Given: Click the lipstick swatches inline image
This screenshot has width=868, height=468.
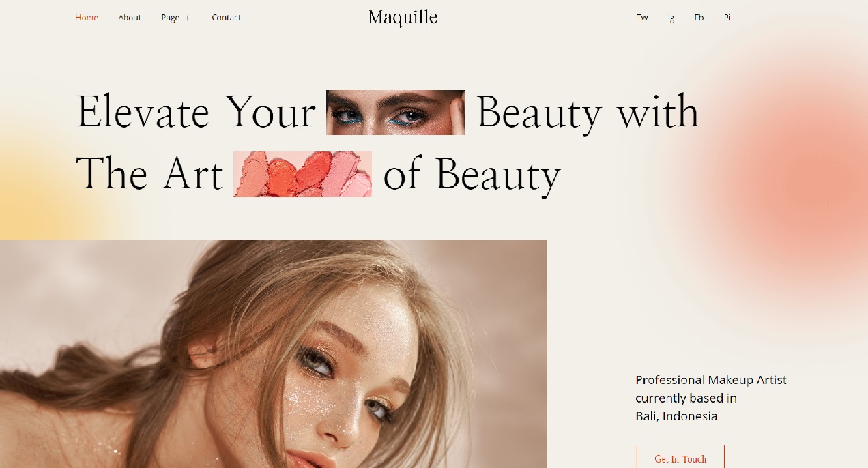Looking at the screenshot, I should coord(303,174).
